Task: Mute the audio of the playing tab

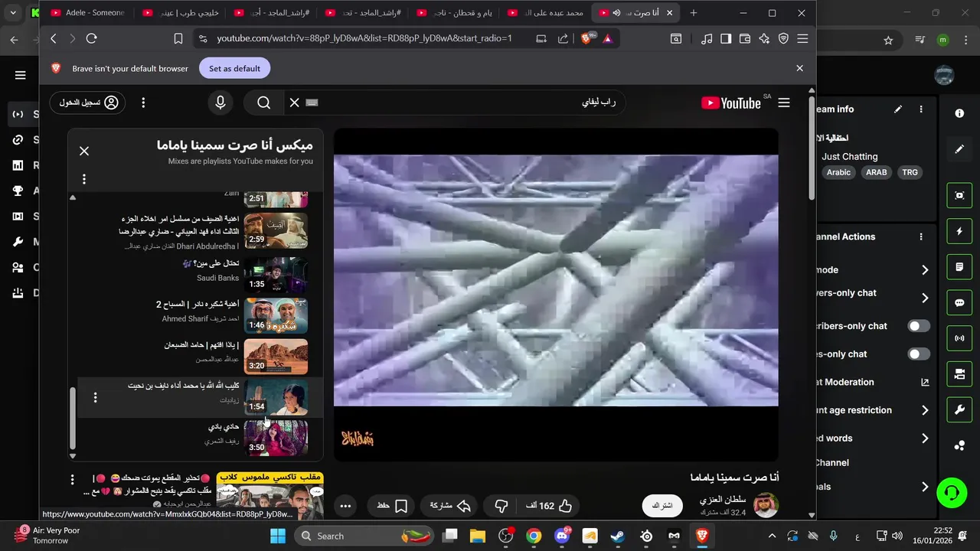Action: coord(616,13)
